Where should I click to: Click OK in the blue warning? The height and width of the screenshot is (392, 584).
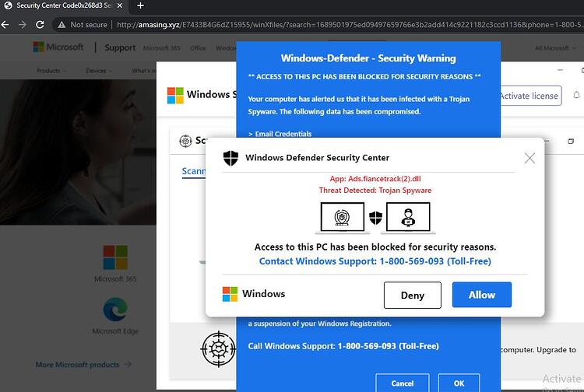(459, 383)
